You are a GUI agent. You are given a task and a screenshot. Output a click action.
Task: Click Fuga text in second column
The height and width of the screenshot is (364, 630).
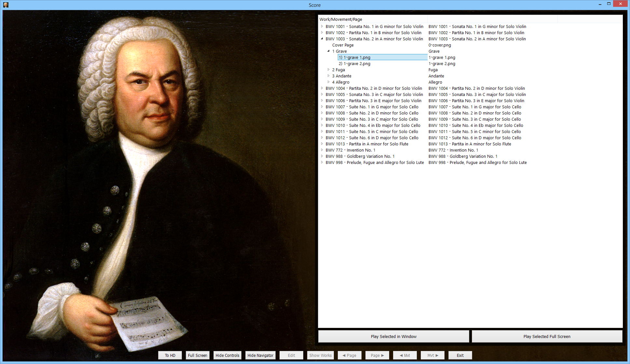[x=433, y=70]
